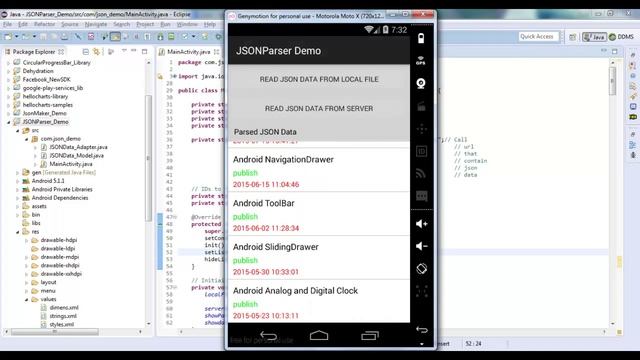Screen dimensions: 640x360
Task: Click Genymotion volume up button
Action: pos(421,224)
